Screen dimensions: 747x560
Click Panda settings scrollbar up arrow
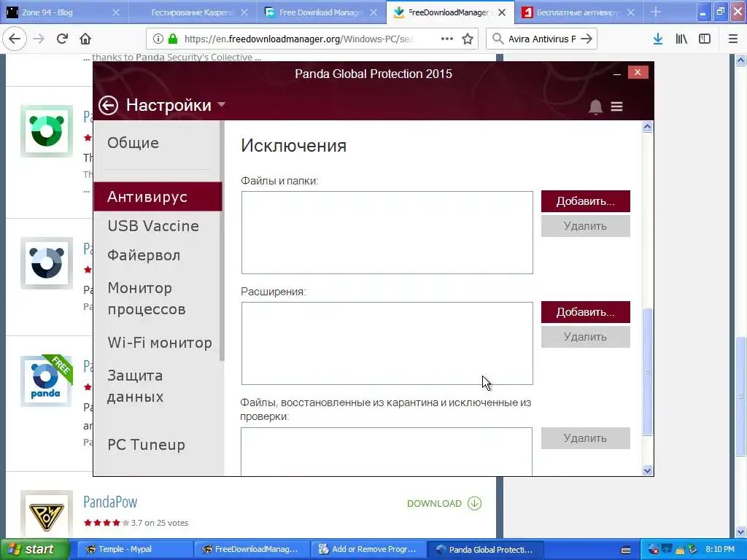[x=647, y=127]
